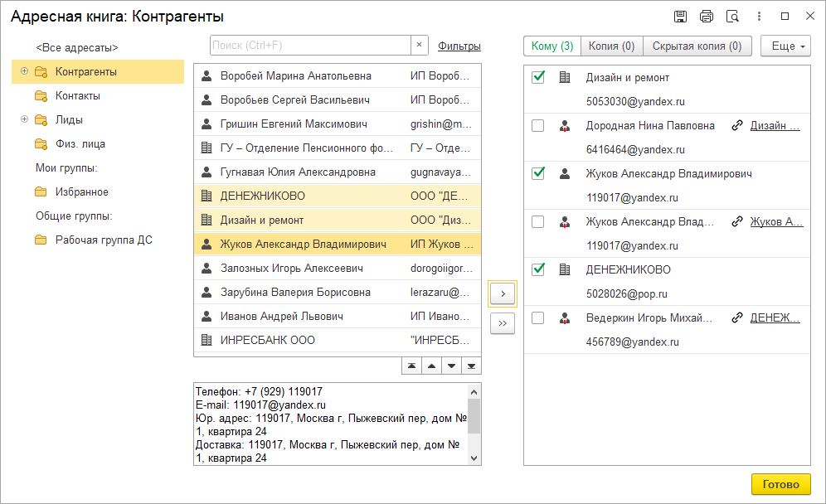Expand the Контрагенты tree node
This screenshot has height=504, width=826.
[24, 71]
